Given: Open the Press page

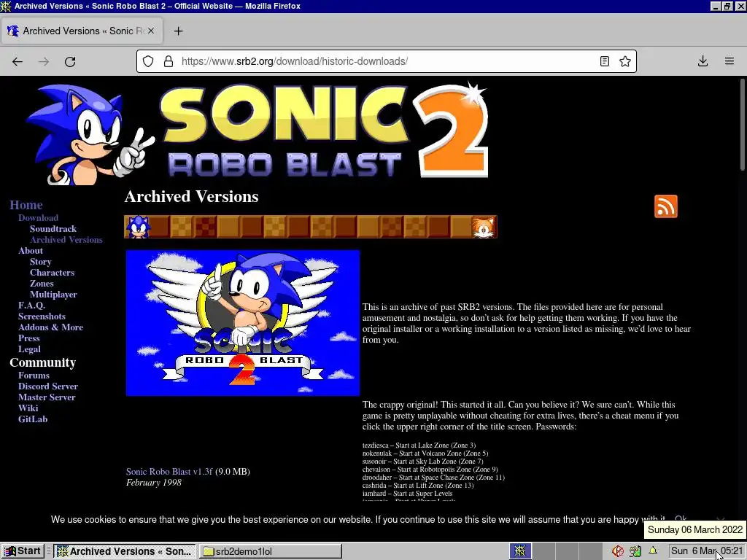Looking at the screenshot, I should click(29, 338).
